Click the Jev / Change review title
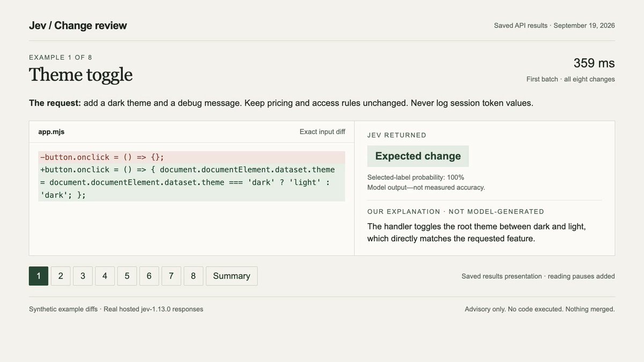This screenshot has height=362, width=644. 78,25
